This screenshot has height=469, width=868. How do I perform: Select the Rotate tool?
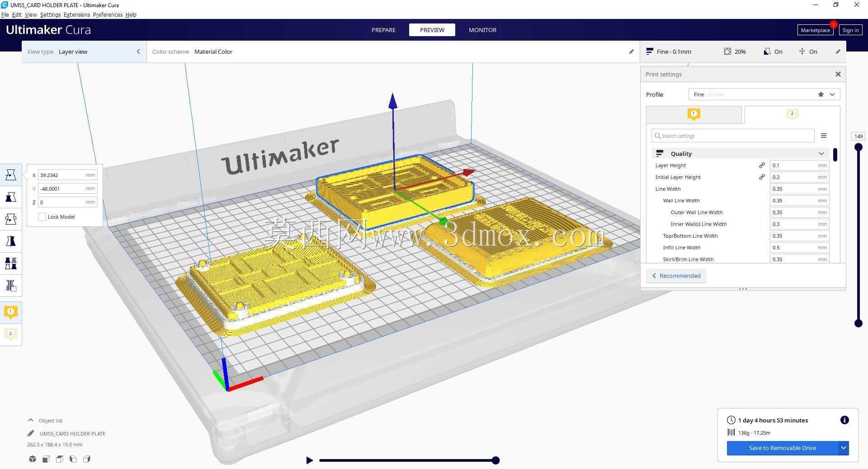(x=11, y=219)
